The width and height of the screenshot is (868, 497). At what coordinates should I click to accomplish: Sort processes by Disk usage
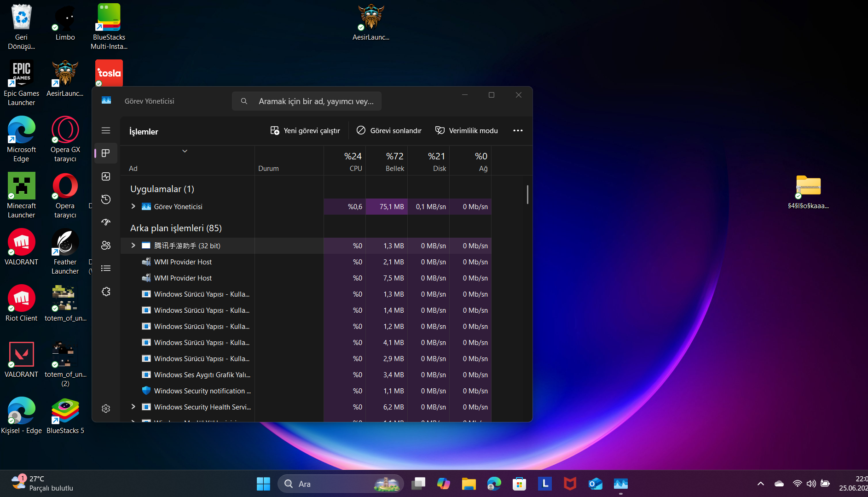coord(428,161)
